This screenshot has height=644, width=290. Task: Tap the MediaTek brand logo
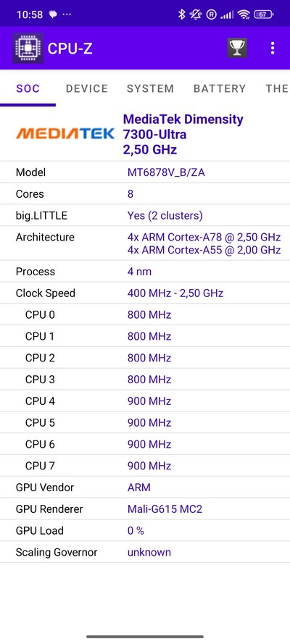[65, 133]
